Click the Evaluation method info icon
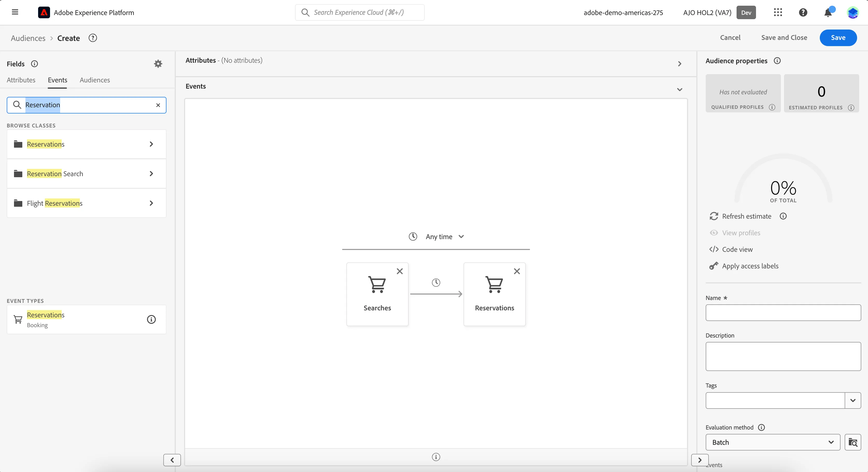This screenshot has height=472, width=868. pos(761,427)
